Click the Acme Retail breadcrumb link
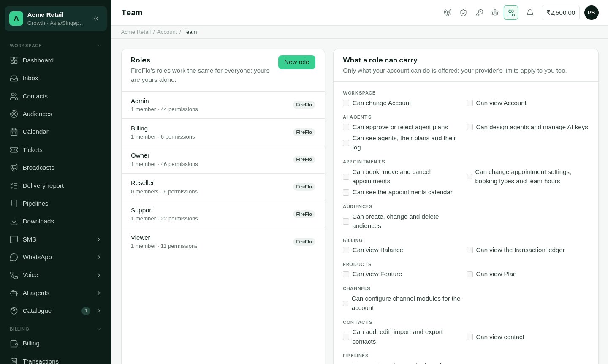The height and width of the screenshot is (364, 608). [x=136, y=32]
